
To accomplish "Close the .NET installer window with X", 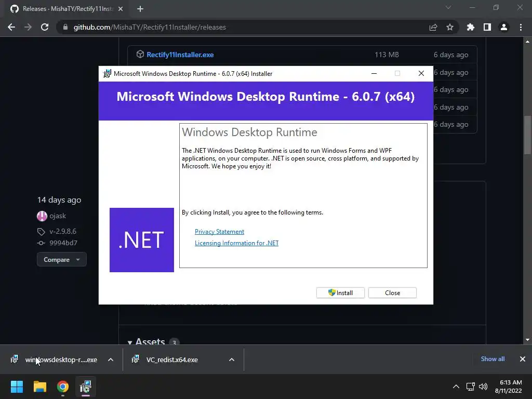I will tap(421, 73).
